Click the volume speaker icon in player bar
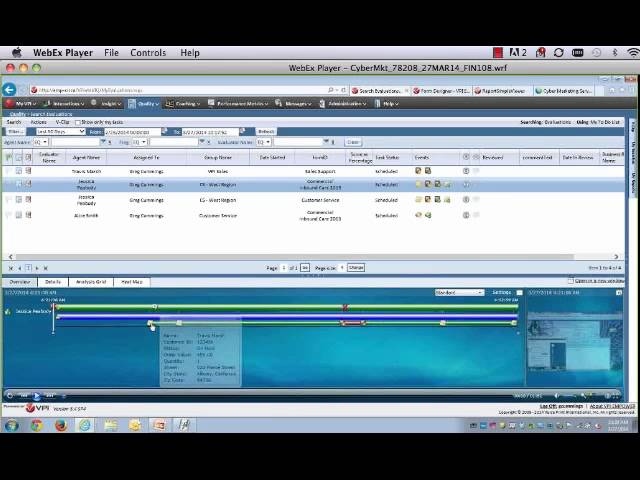The height and width of the screenshot is (480, 640). click(557, 396)
